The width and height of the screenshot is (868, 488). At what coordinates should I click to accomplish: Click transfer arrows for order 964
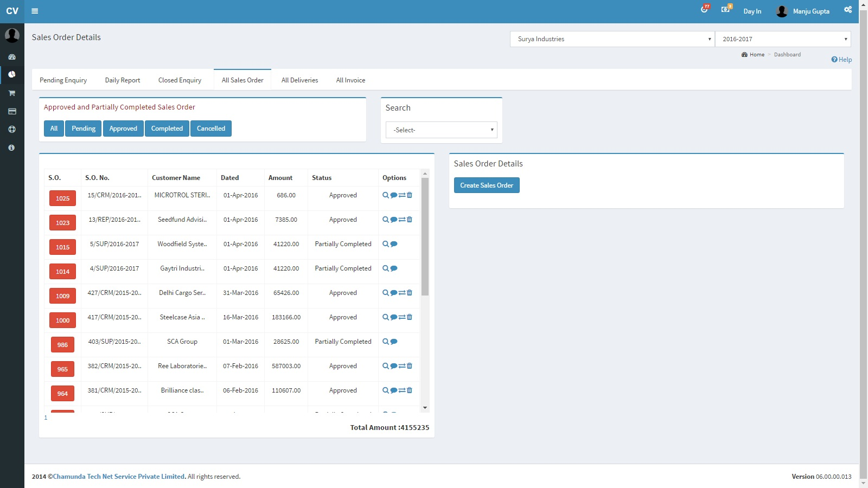pyautogui.click(x=402, y=390)
